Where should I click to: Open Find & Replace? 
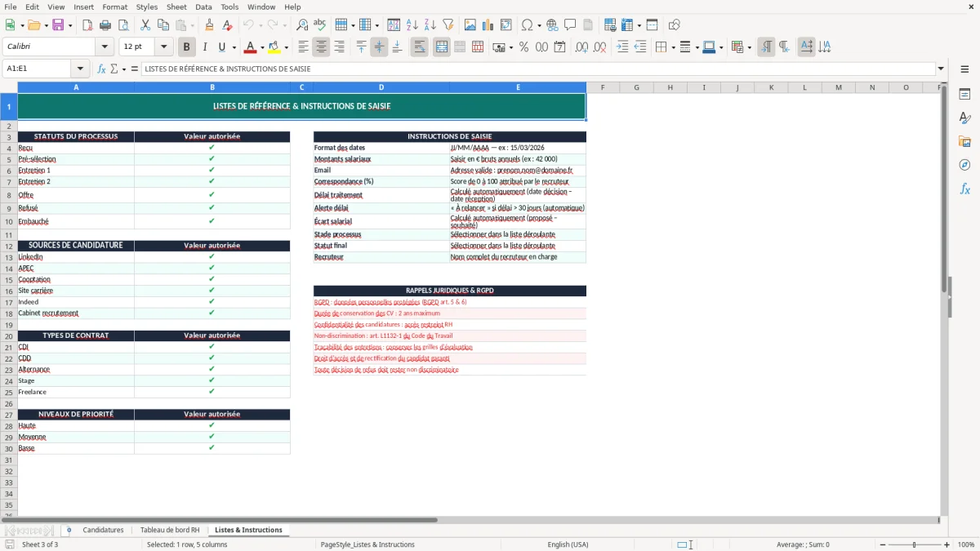[x=302, y=25]
